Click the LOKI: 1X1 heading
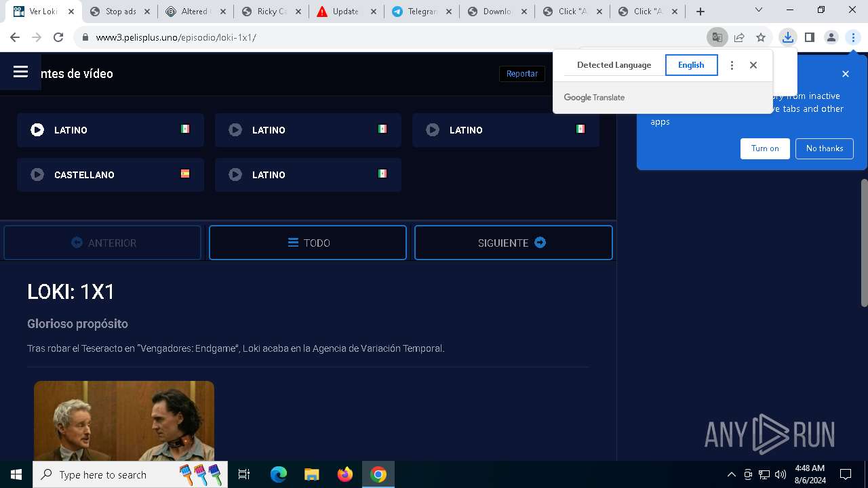The height and width of the screenshot is (488, 868). coord(71,291)
